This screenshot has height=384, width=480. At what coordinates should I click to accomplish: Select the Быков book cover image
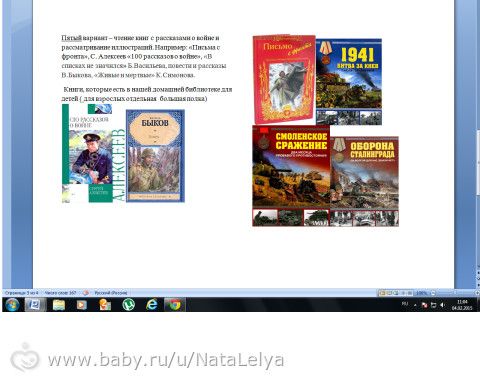pyautogui.click(x=155, y=156)
